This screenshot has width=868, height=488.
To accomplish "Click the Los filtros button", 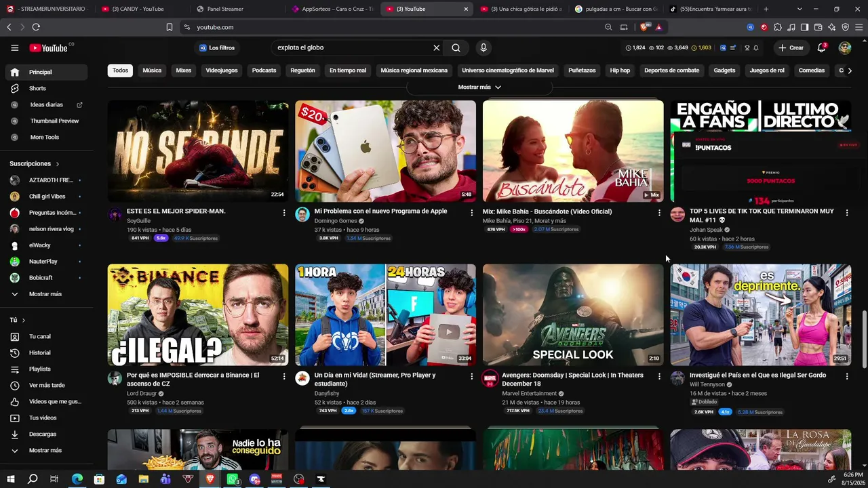I will (x=217, y=48).
